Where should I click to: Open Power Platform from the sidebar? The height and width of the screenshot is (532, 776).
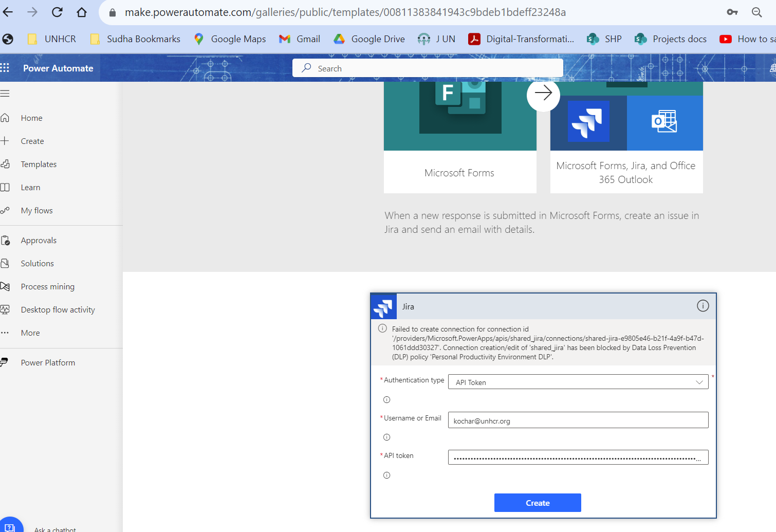pos(48,362)
